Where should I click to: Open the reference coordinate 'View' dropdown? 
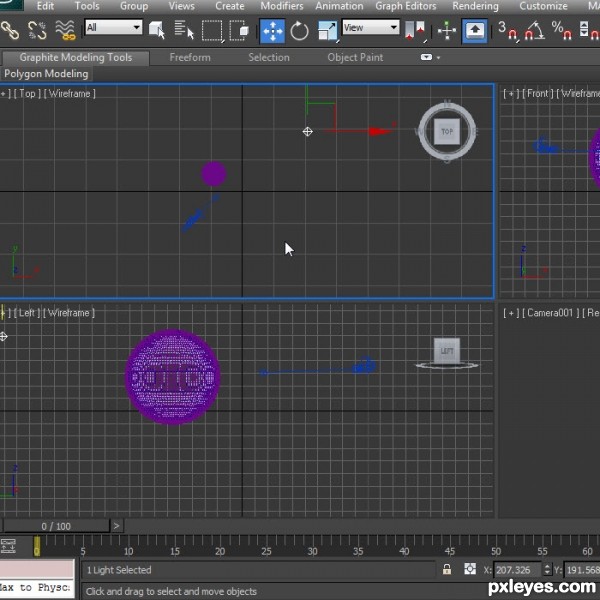click(370, 28)
